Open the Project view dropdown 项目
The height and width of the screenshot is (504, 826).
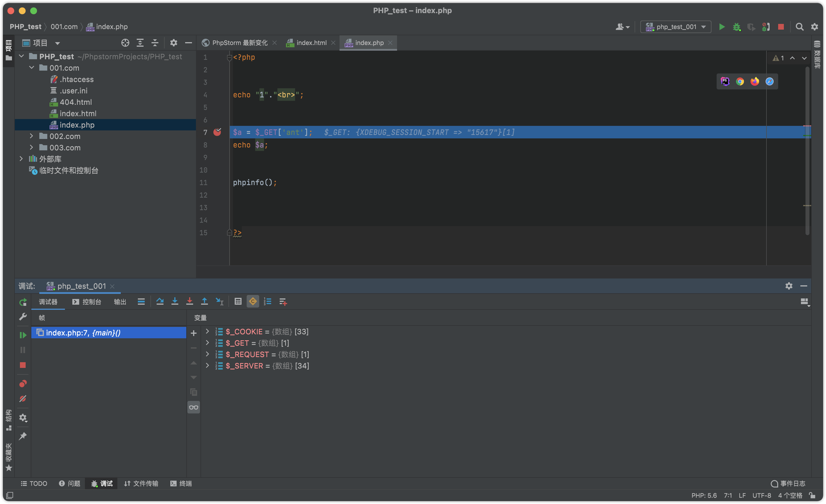41,43
